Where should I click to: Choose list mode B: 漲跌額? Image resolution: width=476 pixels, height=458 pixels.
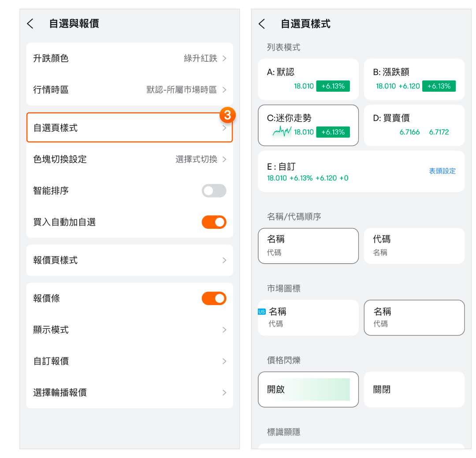click(414, 79)
